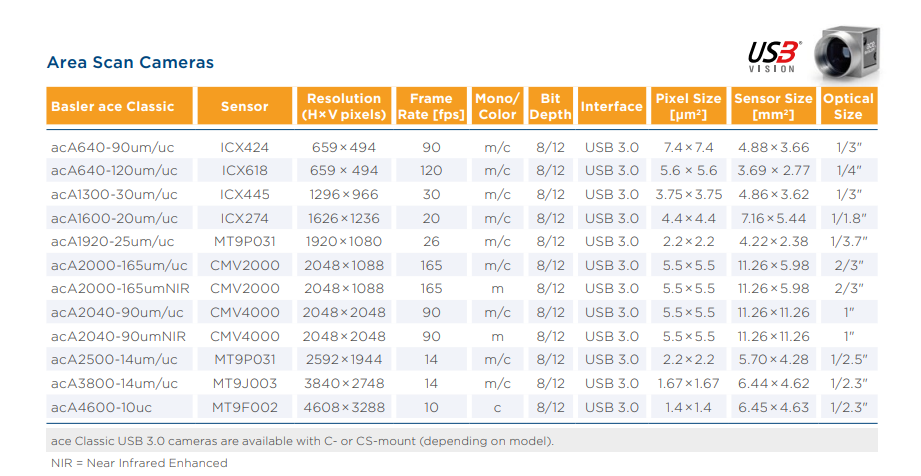921x476 pixels.
Task: Click frame rate value 120
Action: 431,170
